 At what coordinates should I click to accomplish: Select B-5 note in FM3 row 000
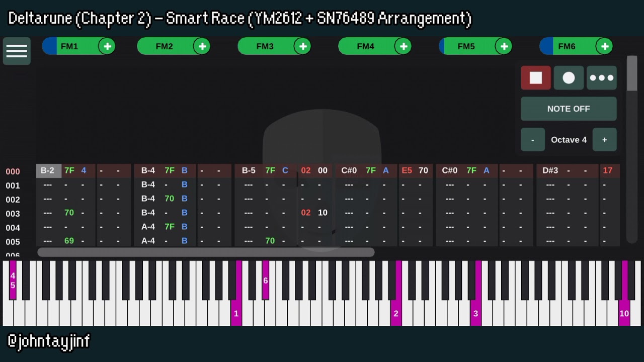point(249,170)
